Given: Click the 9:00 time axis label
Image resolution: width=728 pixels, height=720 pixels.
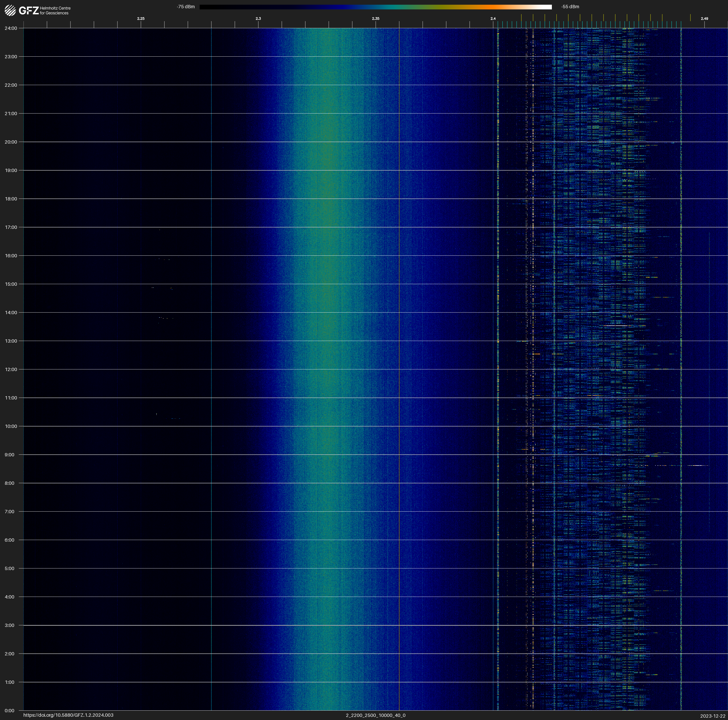Looking at the screenshot, I should coord(9,455).
